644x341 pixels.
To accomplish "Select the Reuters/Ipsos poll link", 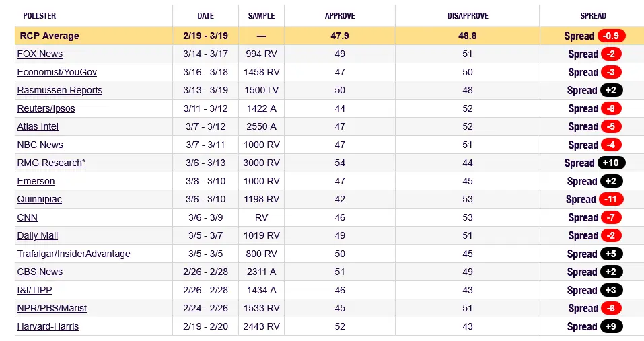I will (46, 108).
